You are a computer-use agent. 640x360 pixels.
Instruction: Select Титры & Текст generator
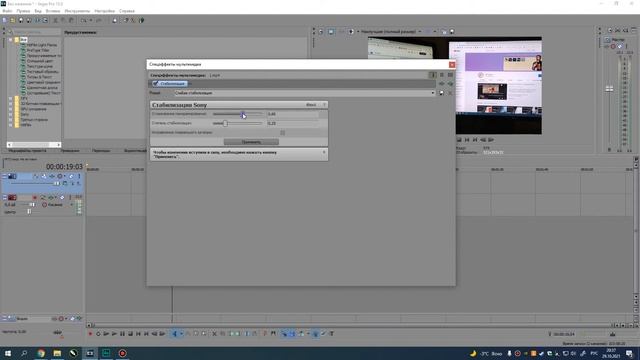pyautogui.click(x=39, y=77)
